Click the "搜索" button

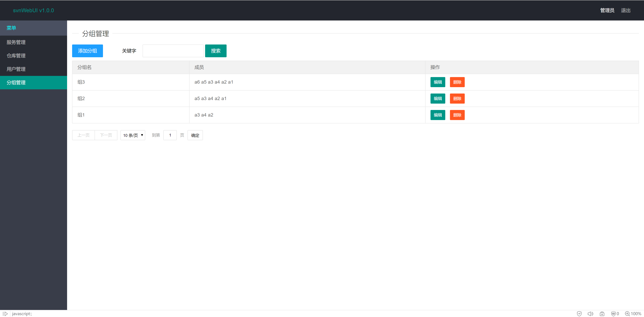point(216,51)
